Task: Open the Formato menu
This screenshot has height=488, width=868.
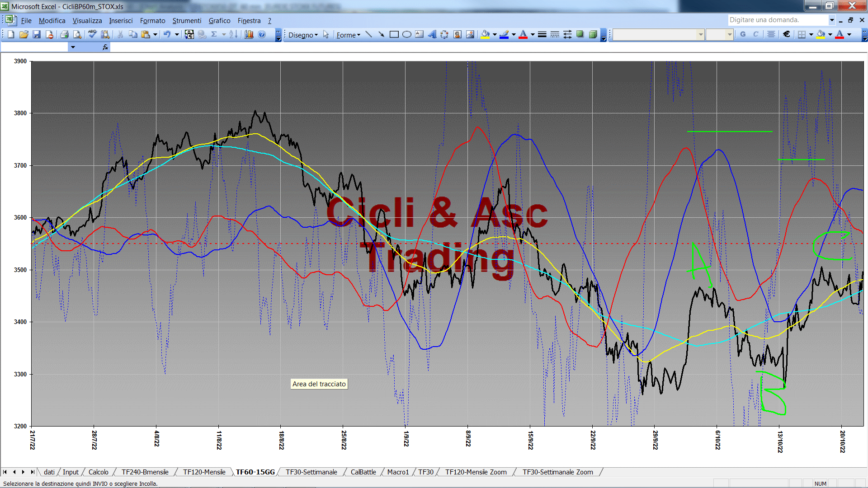Action: point(153,20)
